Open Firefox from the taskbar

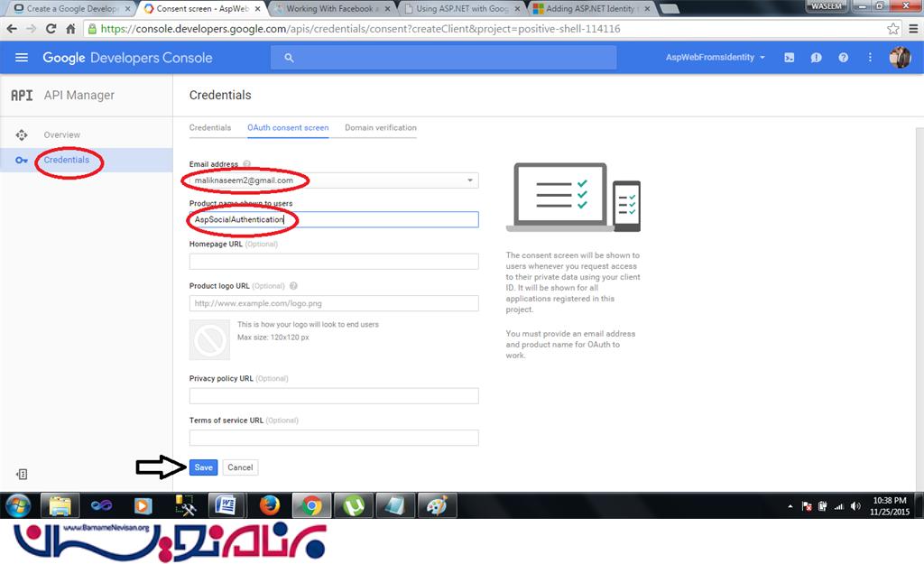click(x=270, y=505)
